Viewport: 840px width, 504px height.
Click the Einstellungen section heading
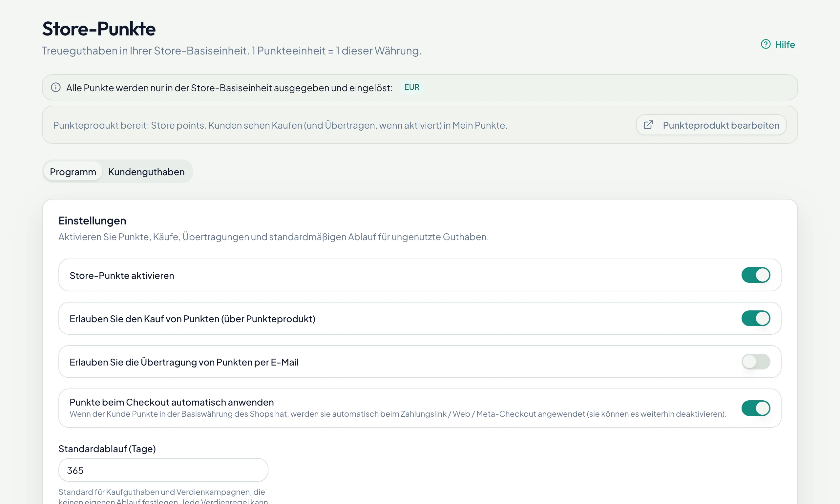[x=92, y=220]
